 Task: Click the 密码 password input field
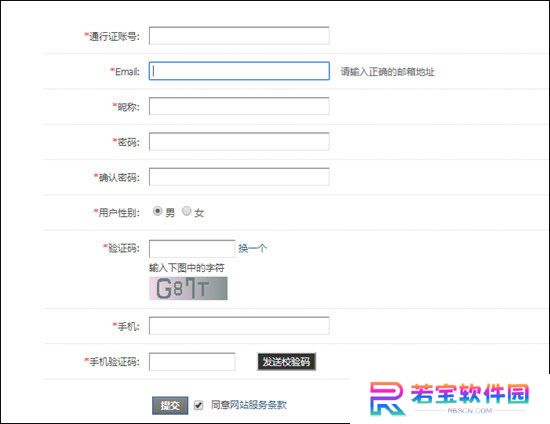[x=239, y=142]
